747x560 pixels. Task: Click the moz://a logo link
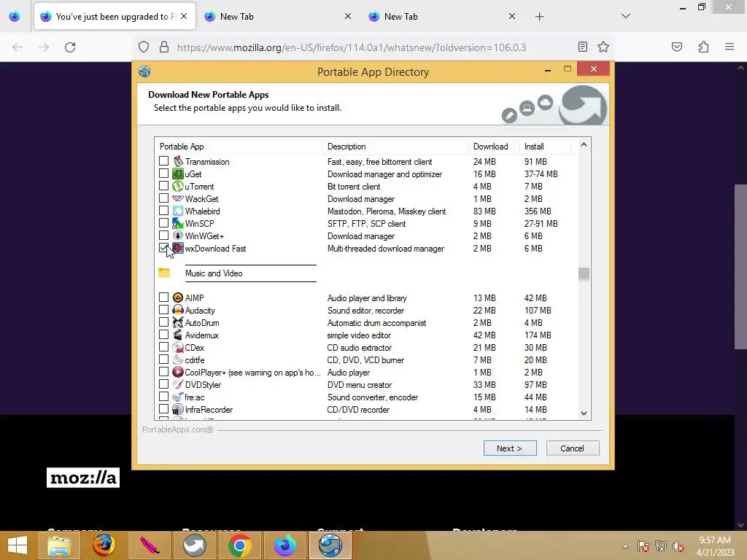click(83, 478)
